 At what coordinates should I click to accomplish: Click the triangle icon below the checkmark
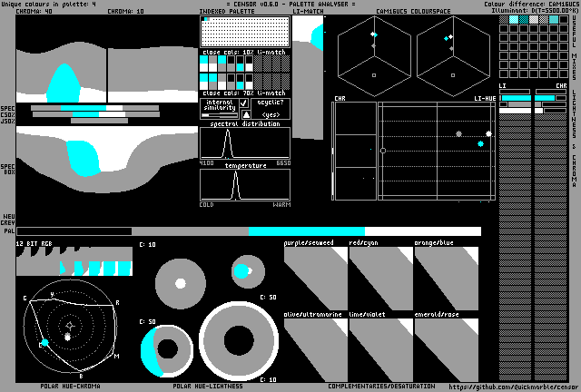[x=244, y=114]
